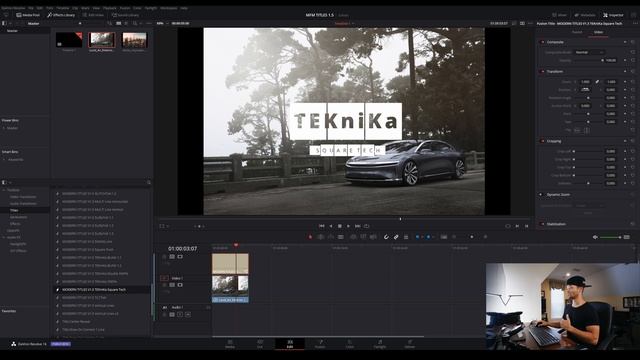The height and width of the screenshot is (360, 640).
Task: Toggle the Effects Library panel
Action: point(61,15)
